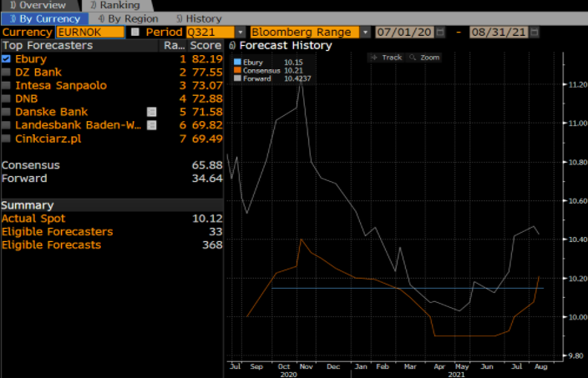Image resolution: width=588 pixels, height=378 pixels.
Task: Click the Track chart button
Action: pos(387,58)
